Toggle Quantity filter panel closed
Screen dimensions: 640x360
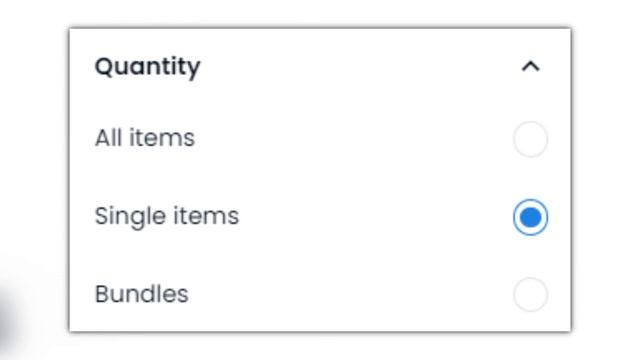tap(531, 66)
